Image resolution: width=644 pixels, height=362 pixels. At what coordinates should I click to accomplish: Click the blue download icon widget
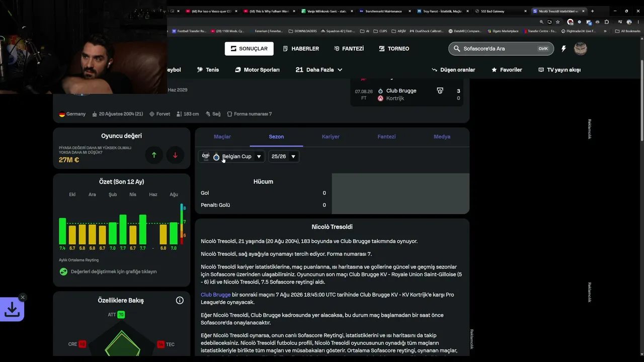tap(12, 310)
